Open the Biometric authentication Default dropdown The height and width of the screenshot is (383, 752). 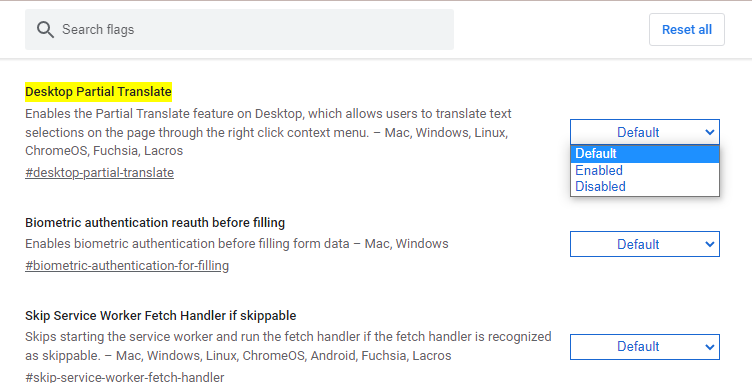pos(645,244)
